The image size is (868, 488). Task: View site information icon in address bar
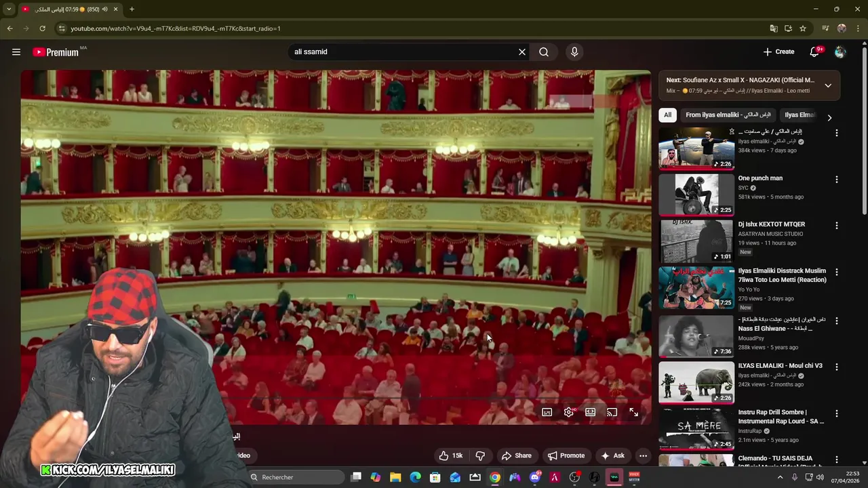62,28
